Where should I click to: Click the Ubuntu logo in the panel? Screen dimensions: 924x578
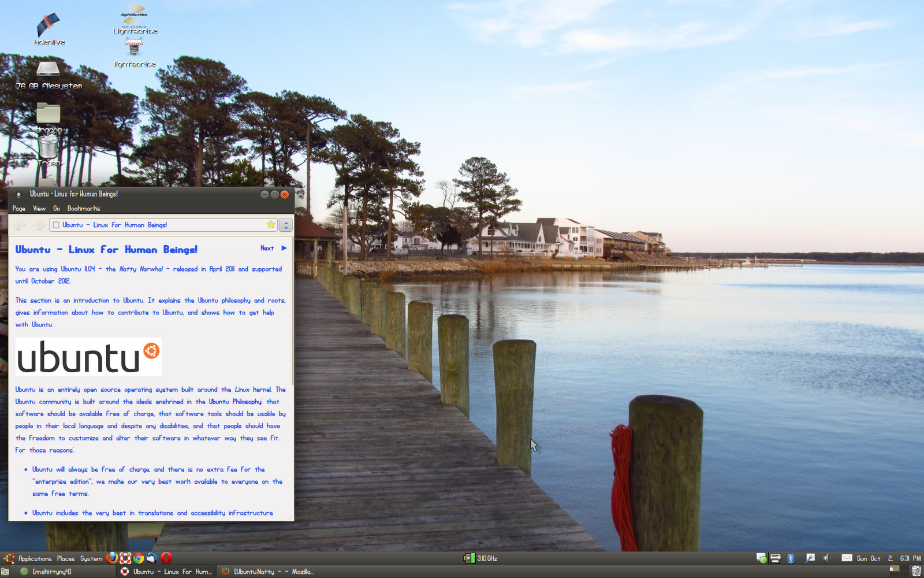pos(9,558)
